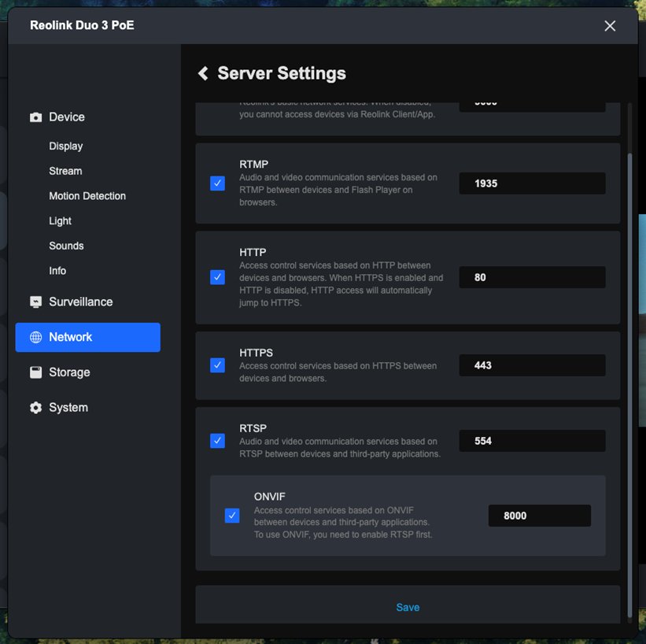Click 'To use ONVIF, you need to enable RTSP first' text
The height and width of the screenshot is (644, 646).
click(x=343, y=535)
